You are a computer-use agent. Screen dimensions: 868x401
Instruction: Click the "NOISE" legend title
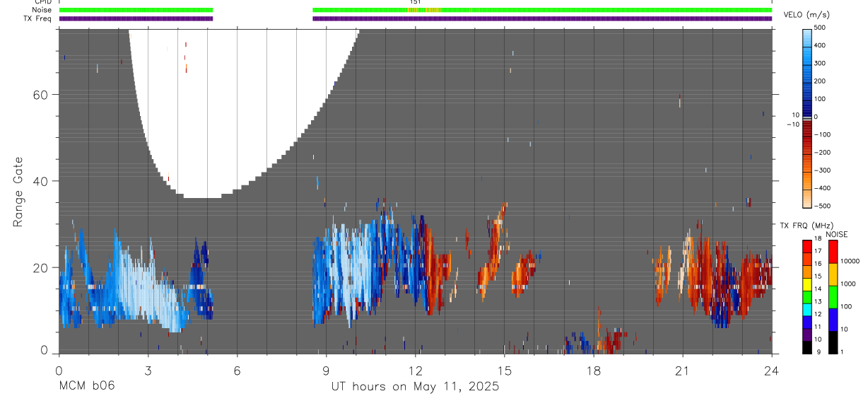coord(838,234)
